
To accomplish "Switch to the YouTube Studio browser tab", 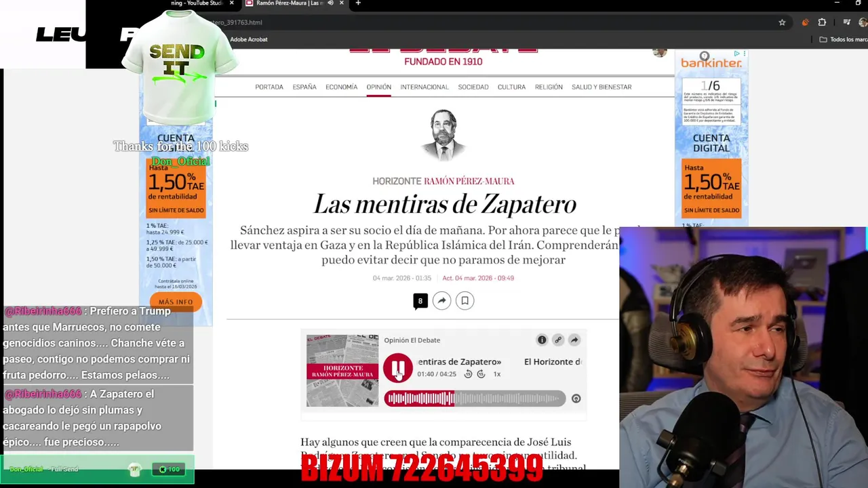I will point(195,3).
